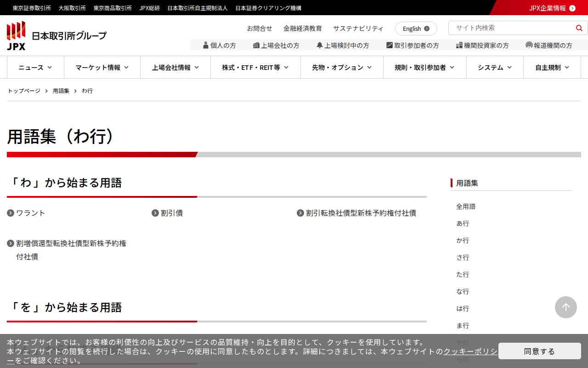The image size is (588, 368).
Task: Open JPX総研 in the top bar
Action: 150,8
